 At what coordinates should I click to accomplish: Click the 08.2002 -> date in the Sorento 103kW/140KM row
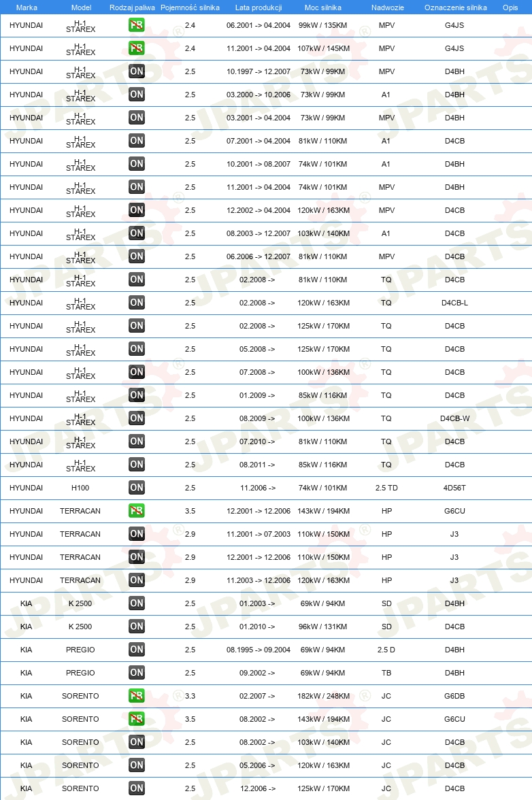[257, 742]
